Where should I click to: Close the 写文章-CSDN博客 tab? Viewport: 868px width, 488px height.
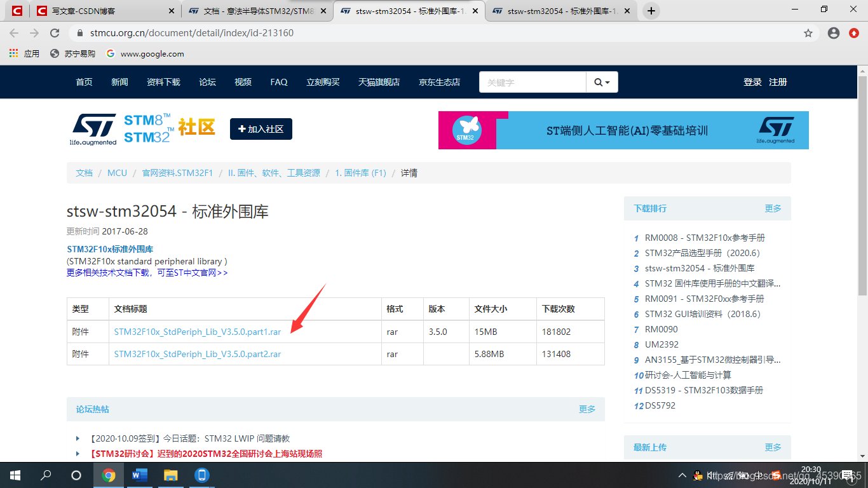click(172, 11)
